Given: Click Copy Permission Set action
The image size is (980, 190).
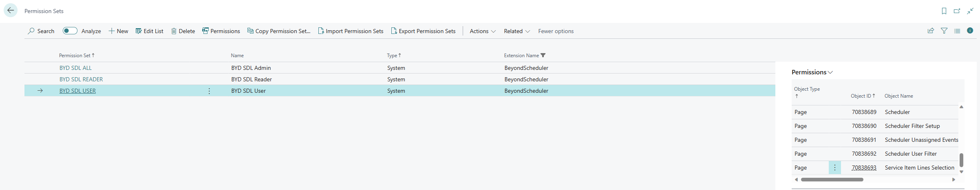Looking at the screenshot, I should pyautogui.click(x=279, y=31).
